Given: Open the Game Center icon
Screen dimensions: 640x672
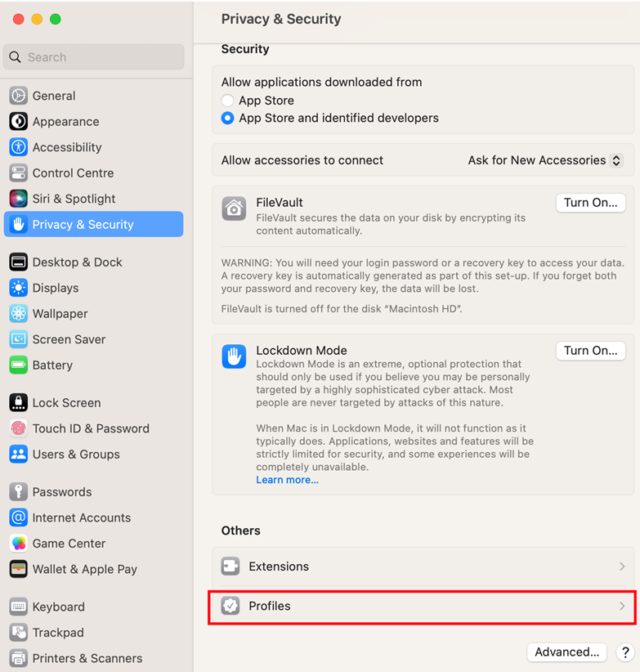Looking at the screenshot, I should click(x=19, y=543).
